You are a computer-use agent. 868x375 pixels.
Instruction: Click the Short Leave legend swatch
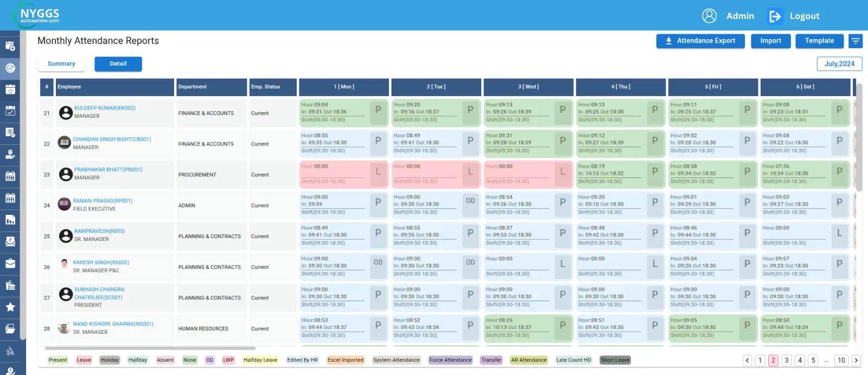[615, 360]
